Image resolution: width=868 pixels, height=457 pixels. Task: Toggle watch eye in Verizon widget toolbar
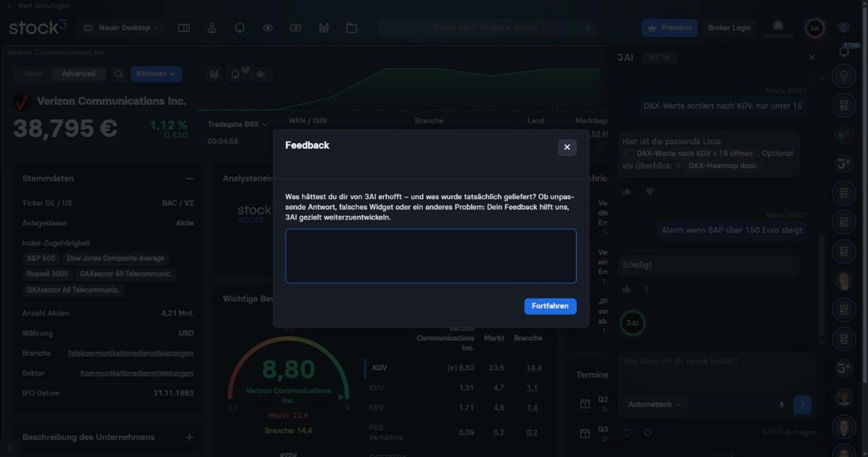coord(260,74)
